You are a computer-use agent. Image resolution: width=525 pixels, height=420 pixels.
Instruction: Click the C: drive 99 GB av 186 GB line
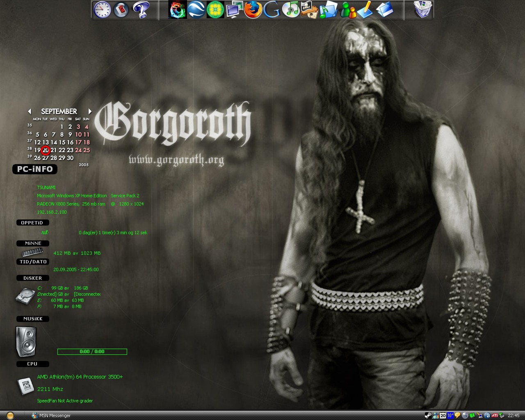click(x=63, y=288)
